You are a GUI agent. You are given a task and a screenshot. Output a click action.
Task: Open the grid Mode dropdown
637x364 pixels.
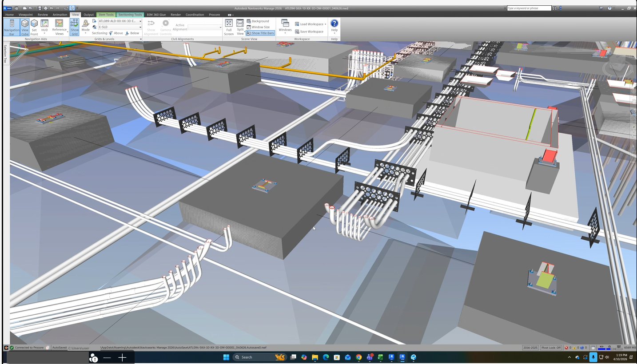(86, 27)
